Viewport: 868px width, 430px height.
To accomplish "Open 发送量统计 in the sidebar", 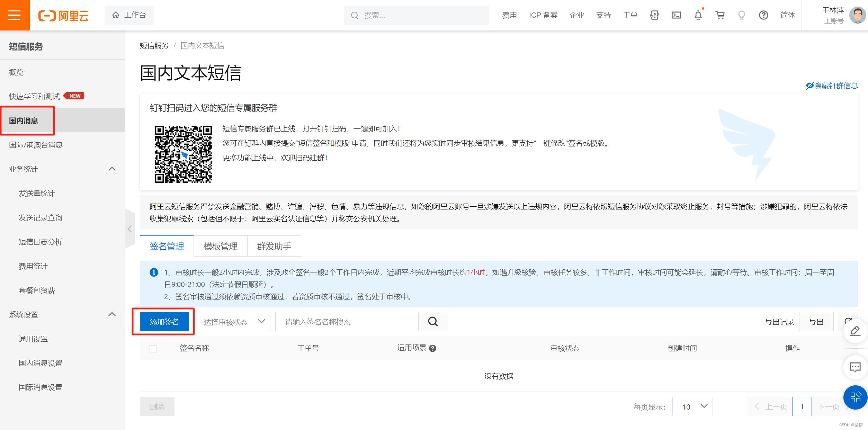I will (x=37, y=193).
